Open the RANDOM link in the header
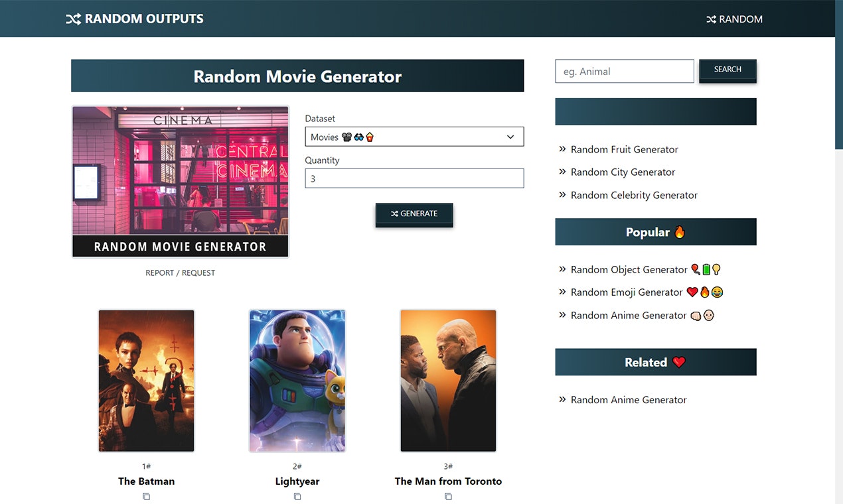This screenshot has height=504, width=843. click(x=734, y=19)
